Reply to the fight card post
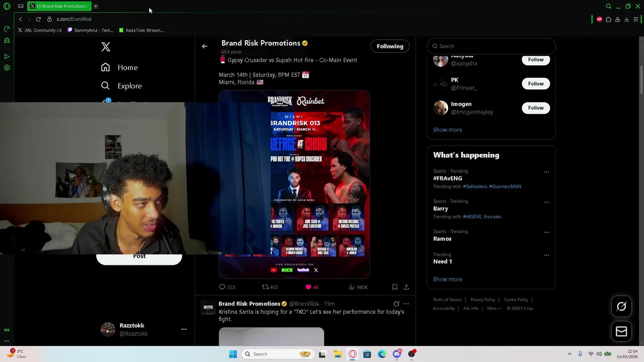 pos(227,287)
